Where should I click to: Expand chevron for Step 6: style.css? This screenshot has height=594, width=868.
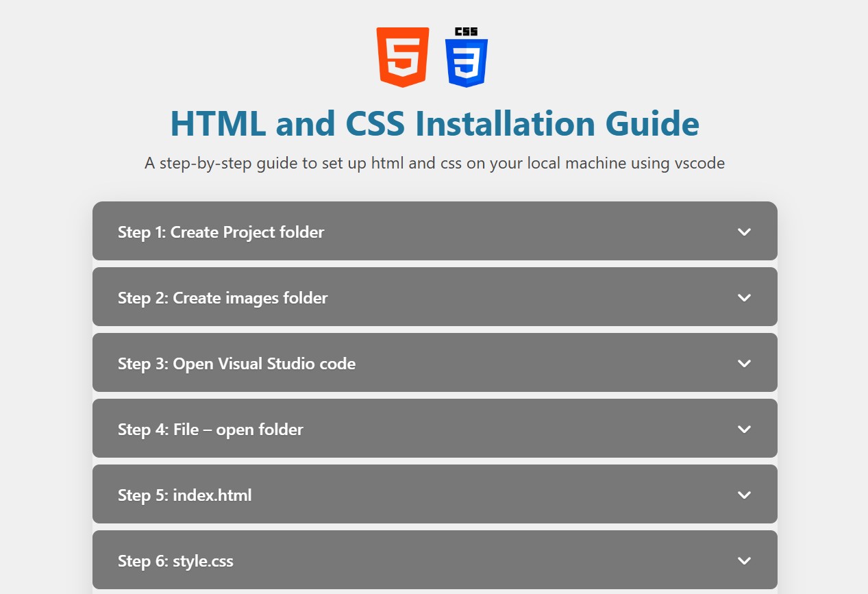click(x=744, y=560)
